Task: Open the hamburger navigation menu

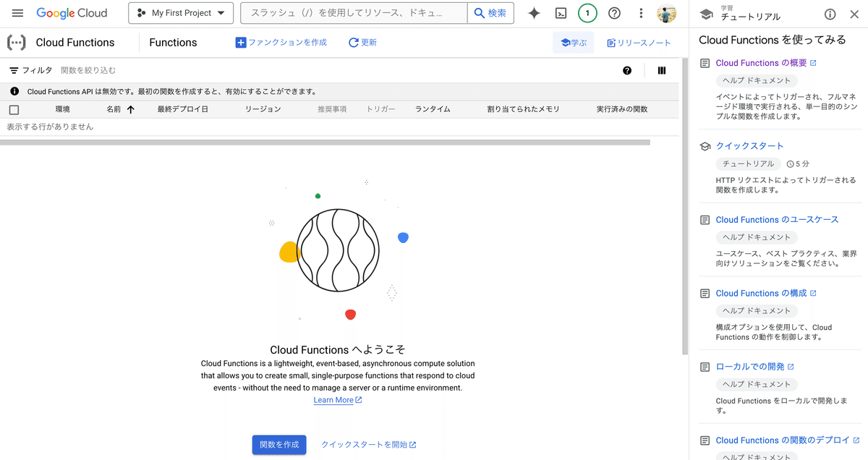Action: (17, 13)
